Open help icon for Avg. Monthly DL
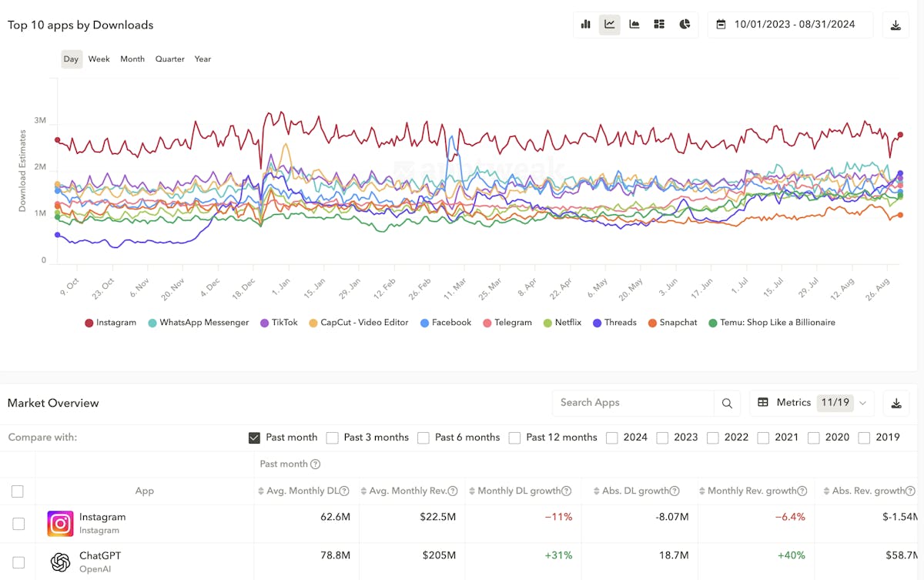The height and width of the screenshot is (580, 924). [344, 491]
